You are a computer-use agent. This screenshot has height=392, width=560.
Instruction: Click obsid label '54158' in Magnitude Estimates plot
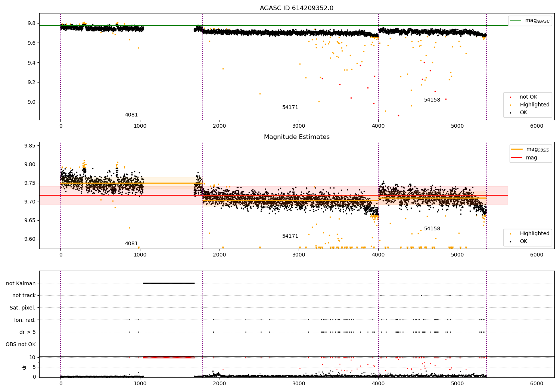pyautogui.click(x=432, y=229)
